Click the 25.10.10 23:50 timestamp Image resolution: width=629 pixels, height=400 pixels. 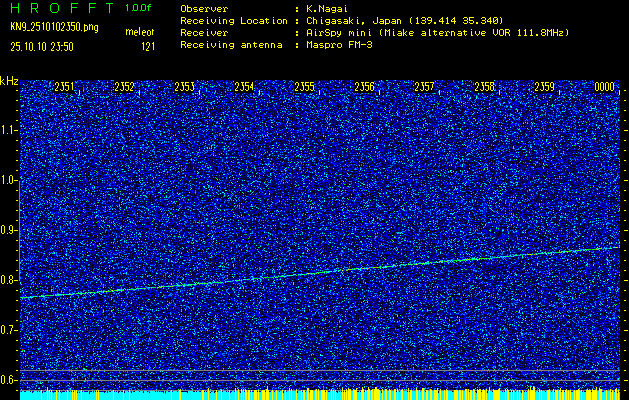pyautogui.click(x=49, y=45)
